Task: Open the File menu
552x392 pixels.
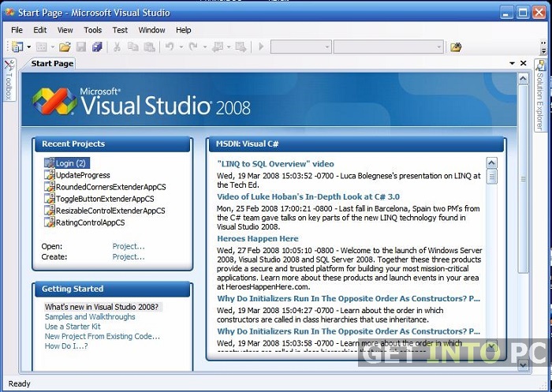Action: 17,30
